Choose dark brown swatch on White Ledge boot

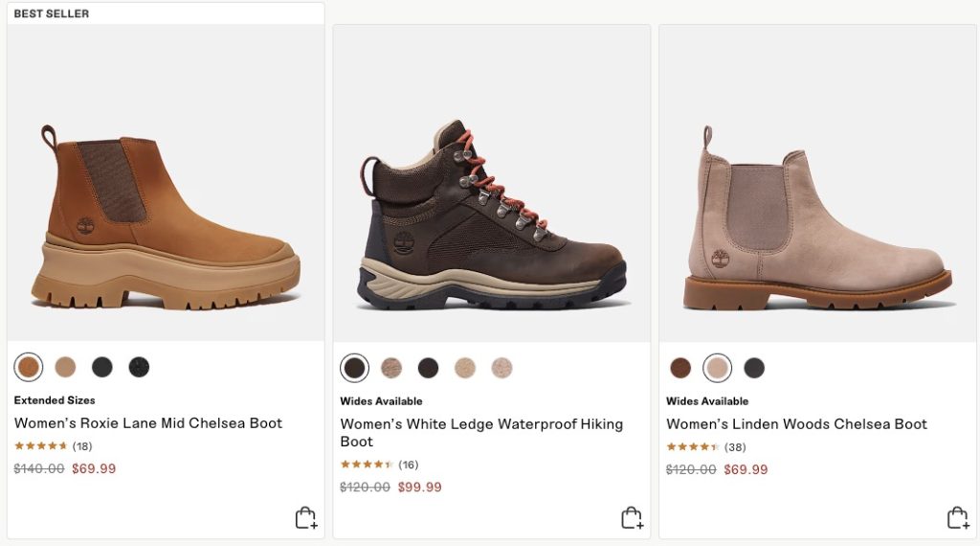[x=355, y=368]
